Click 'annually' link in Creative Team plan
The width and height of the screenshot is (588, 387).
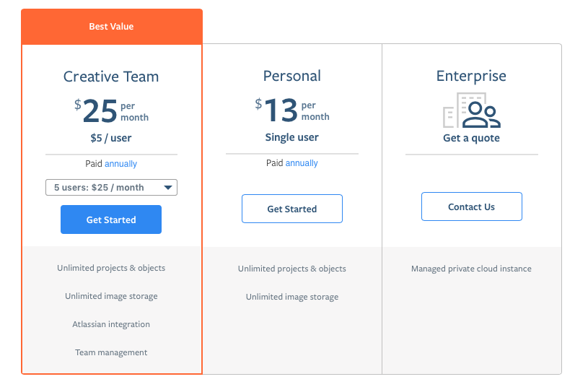(120, 164)
